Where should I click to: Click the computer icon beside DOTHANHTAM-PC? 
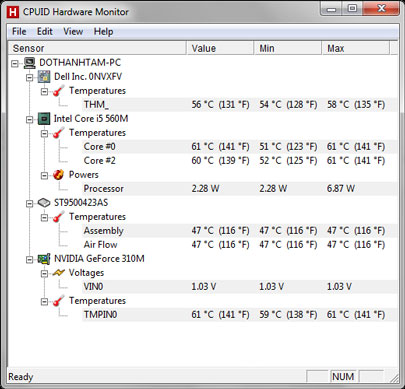(x=30, y=63)
